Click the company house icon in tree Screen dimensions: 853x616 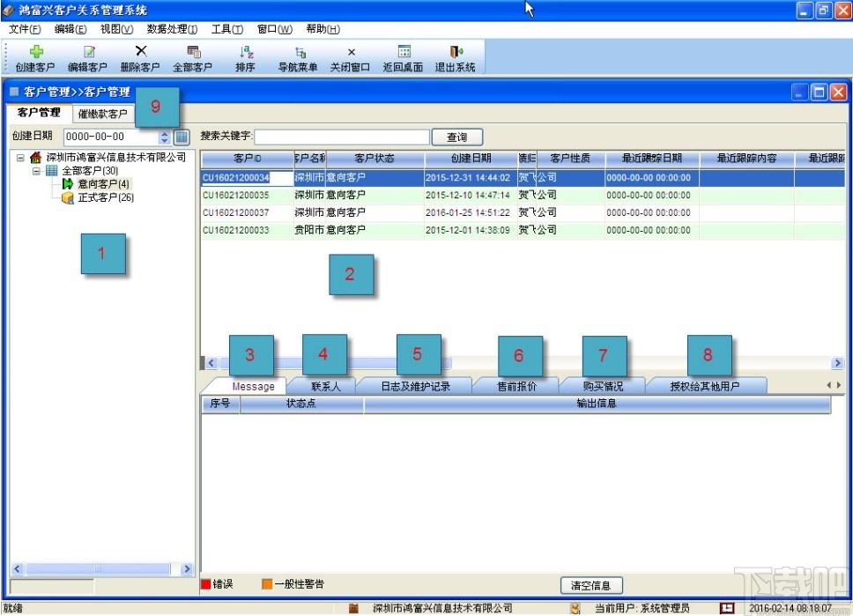(36, 158)
